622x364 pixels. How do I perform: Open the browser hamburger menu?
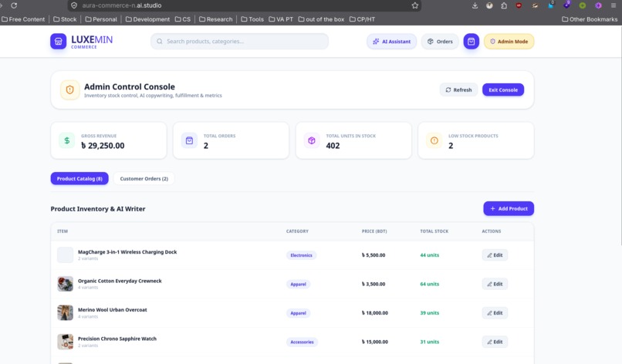pyautogui.click(x=614, y=5)
